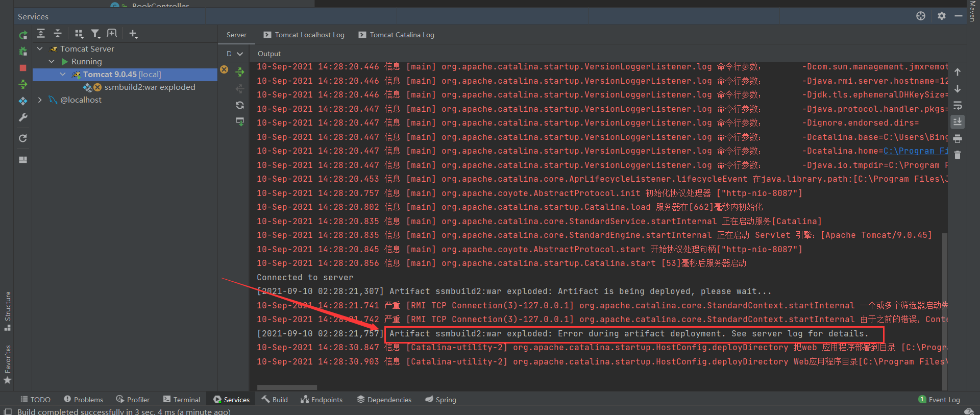Open the Build tool window
The width and height of the screenshot is (980, 415).
click(275, 400)
